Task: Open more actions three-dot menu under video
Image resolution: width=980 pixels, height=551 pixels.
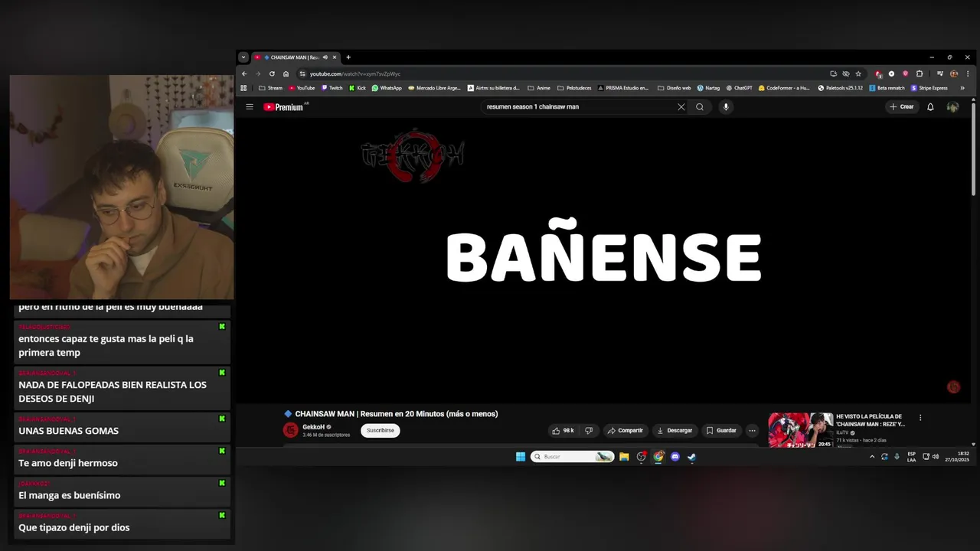Action: click(x=752, y=431)
